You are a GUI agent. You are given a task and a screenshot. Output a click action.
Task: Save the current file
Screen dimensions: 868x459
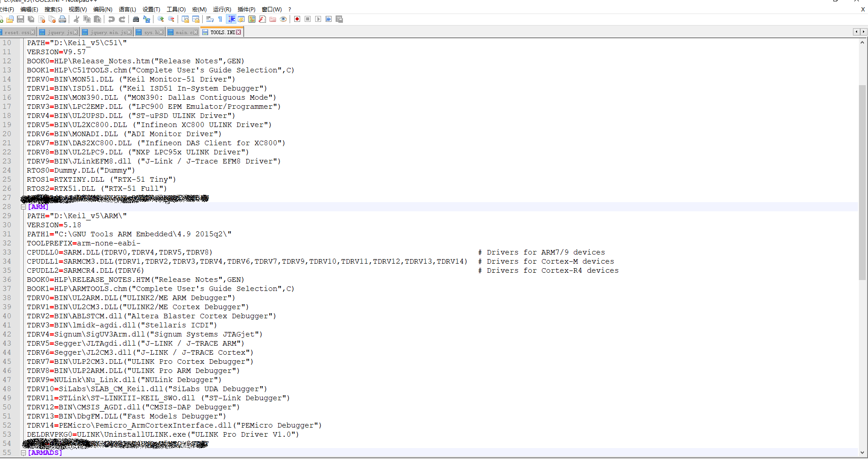pos(20,19)
